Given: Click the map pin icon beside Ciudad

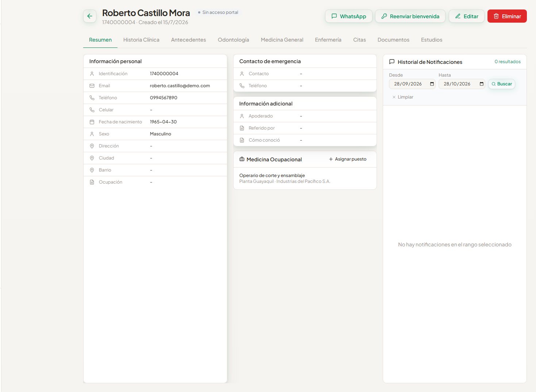Looking at the screenshot, I should [92, 158].
